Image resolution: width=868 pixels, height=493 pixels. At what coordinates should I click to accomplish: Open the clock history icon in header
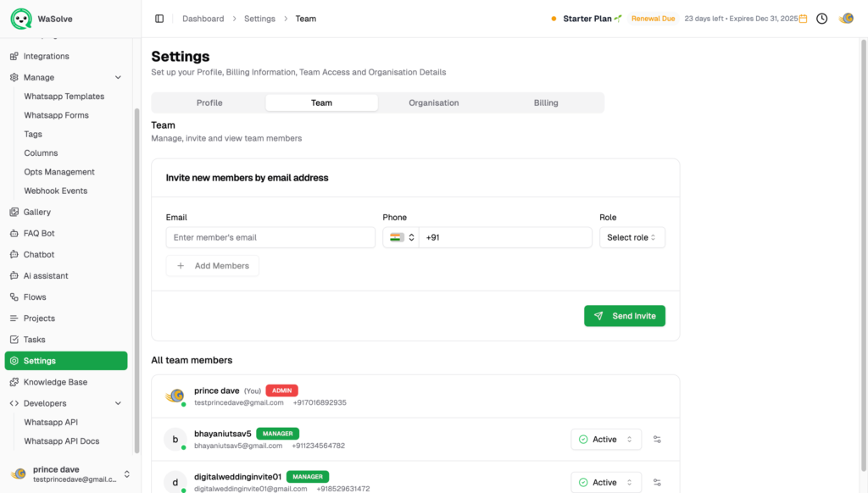pyautogui.click(x=821, y=19)
